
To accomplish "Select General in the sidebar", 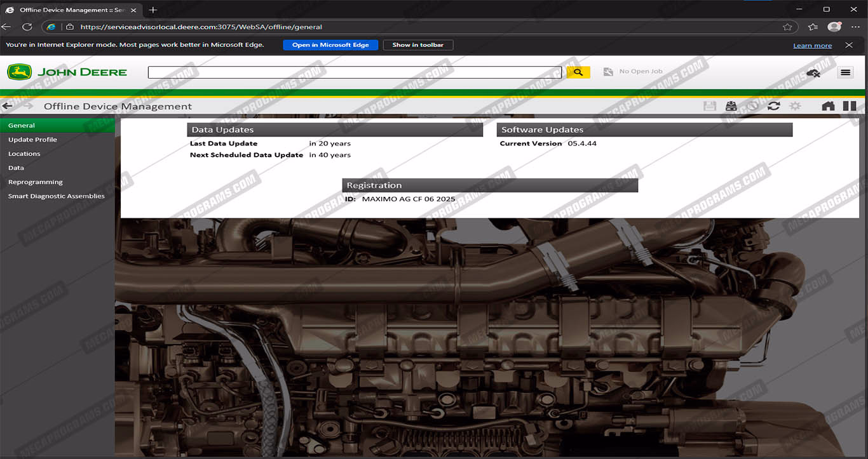I will click(22, 126).
